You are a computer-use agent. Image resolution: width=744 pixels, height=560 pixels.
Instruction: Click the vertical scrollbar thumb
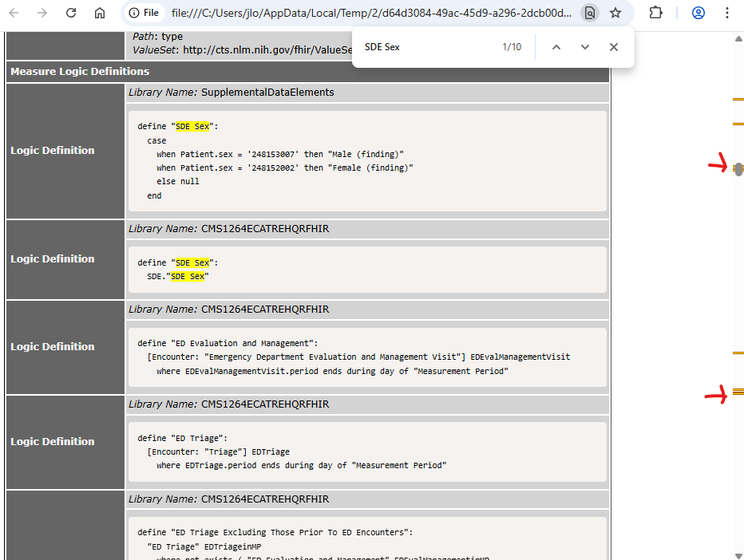click(738, 169)
